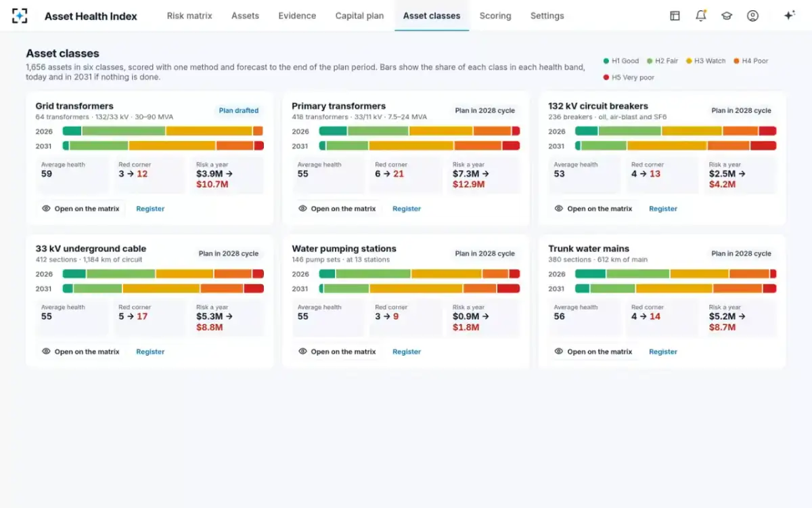Open the layout panel icon in header
Viewport: 812px width, 508px height.
click(x=675, y=16)
